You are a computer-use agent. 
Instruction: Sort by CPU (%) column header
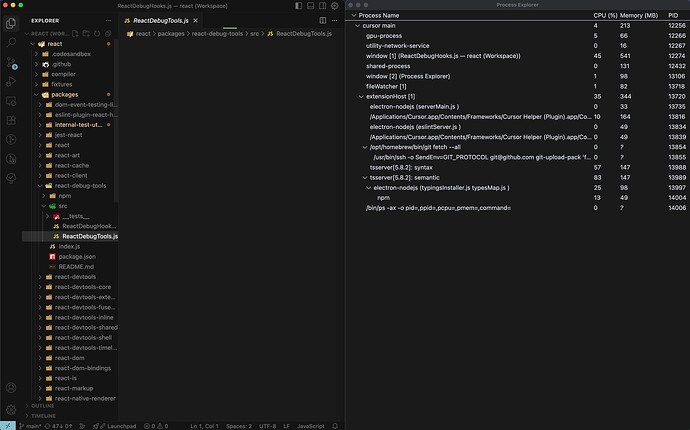[x=605, y=15]
